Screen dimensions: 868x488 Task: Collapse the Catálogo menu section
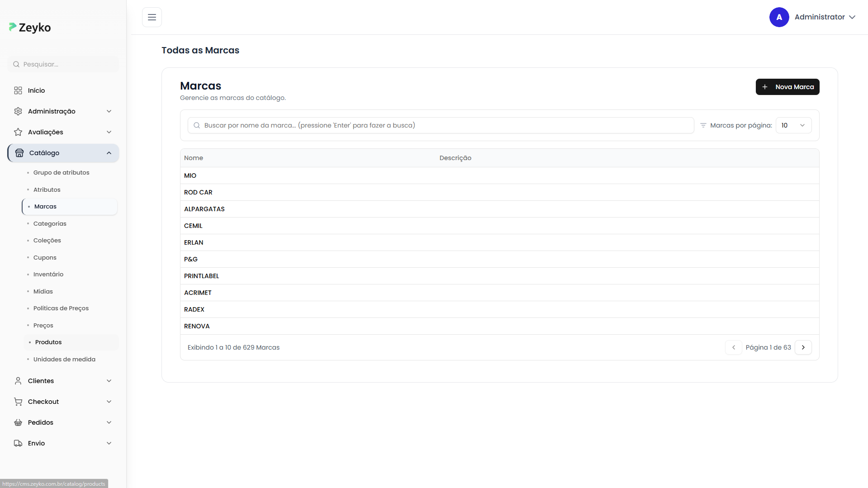coord(109,153)
